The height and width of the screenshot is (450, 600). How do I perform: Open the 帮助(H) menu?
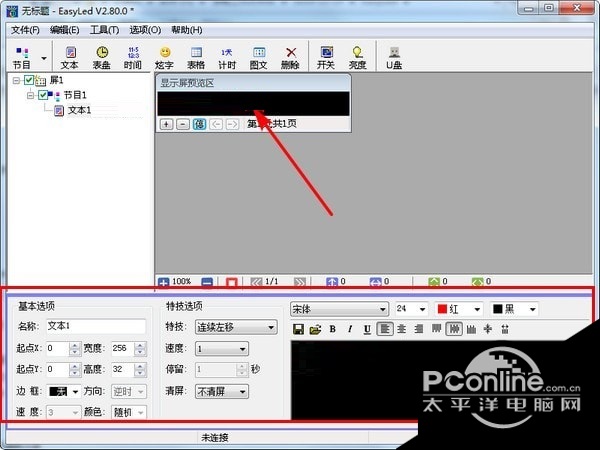186,30
